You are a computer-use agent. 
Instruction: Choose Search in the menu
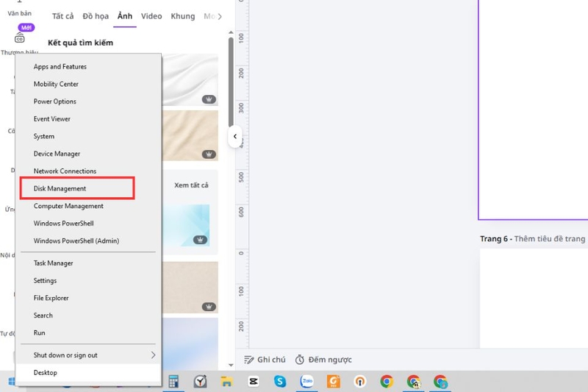point(43,316)
